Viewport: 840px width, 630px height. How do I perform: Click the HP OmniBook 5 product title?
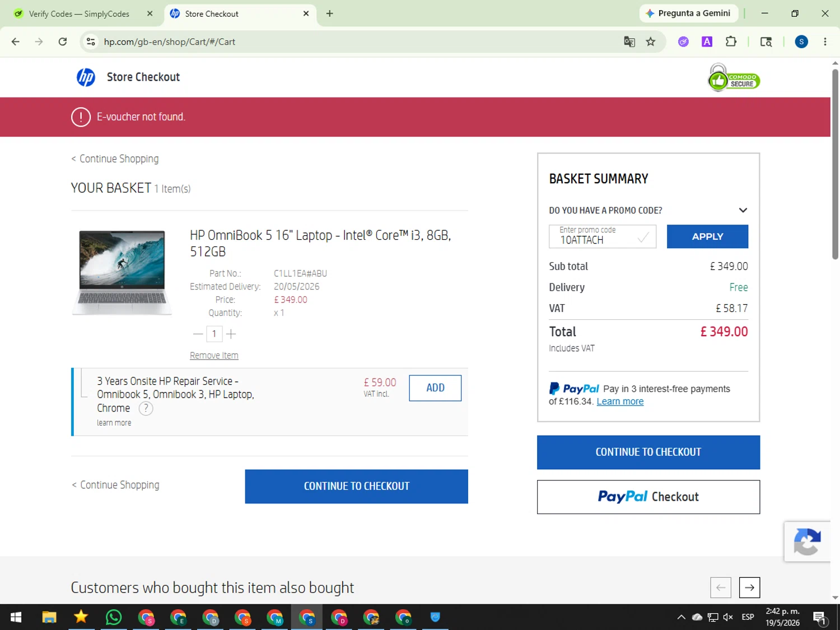click(320, 244)
